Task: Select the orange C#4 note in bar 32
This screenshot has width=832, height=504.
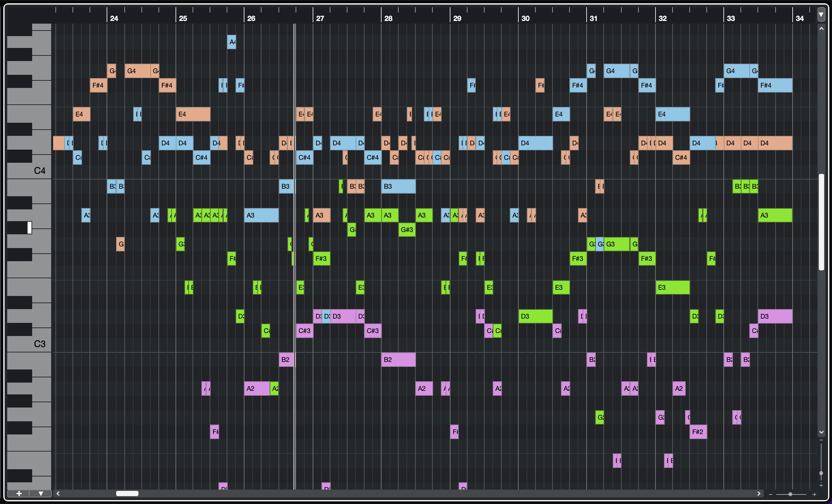Action: pyautogui.click(x=681, y=157)
